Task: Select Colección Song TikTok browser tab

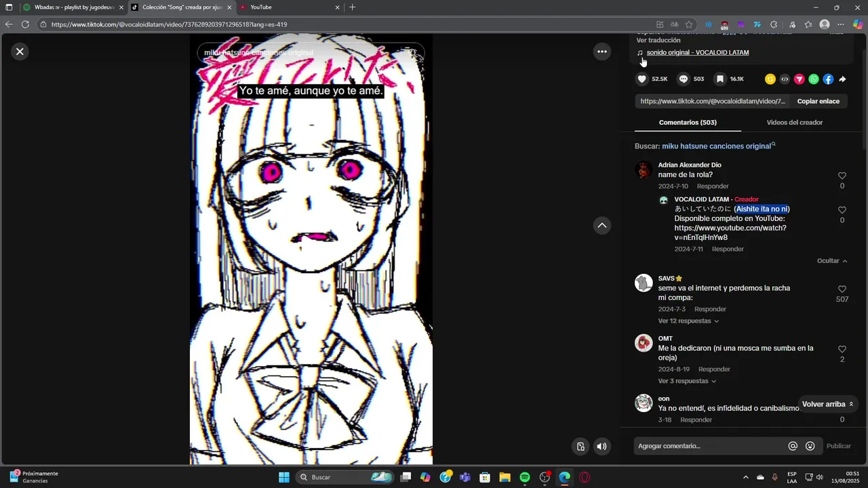Action: [181, 7]
